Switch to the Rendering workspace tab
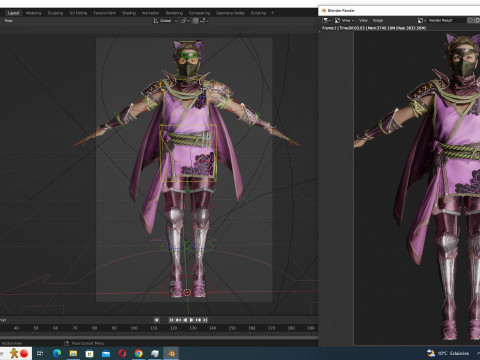This screenshot has height=360, width=480. 174,13
